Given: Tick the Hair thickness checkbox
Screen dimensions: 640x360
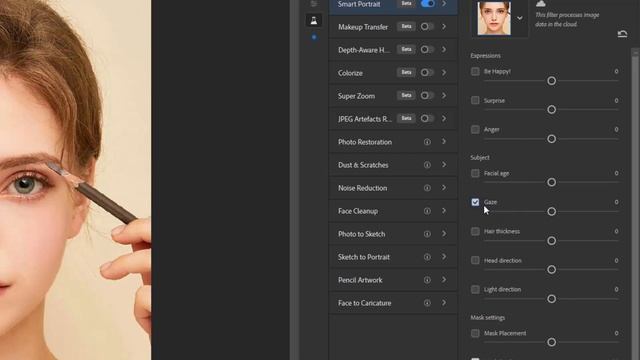Looking at the screenshot, I should pos(475,231).
